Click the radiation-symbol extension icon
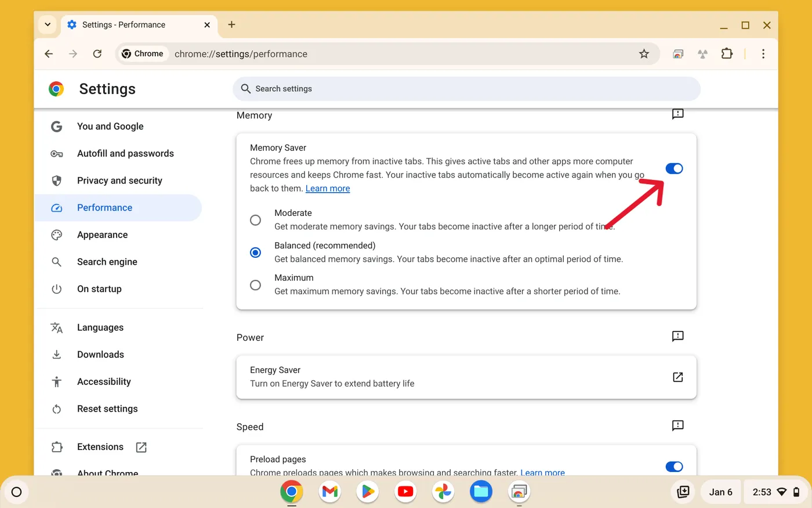Viewport: 812px width, 508px height. [702, 54]
